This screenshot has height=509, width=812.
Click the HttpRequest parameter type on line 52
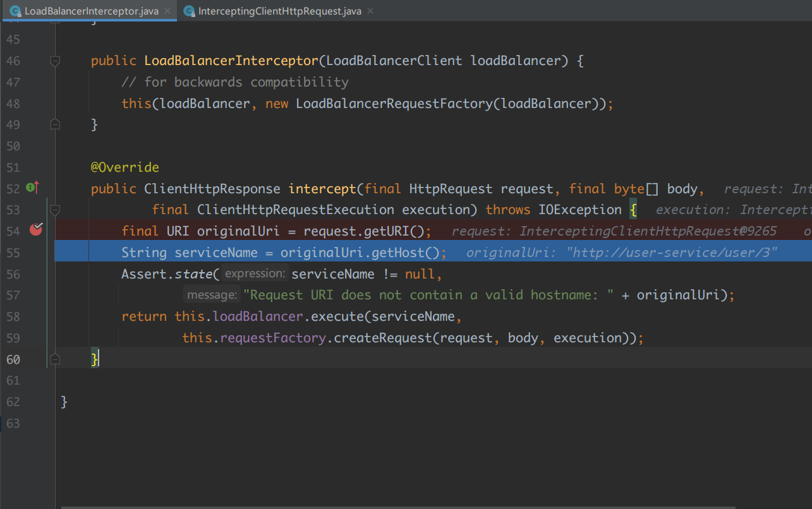[451, 189]
